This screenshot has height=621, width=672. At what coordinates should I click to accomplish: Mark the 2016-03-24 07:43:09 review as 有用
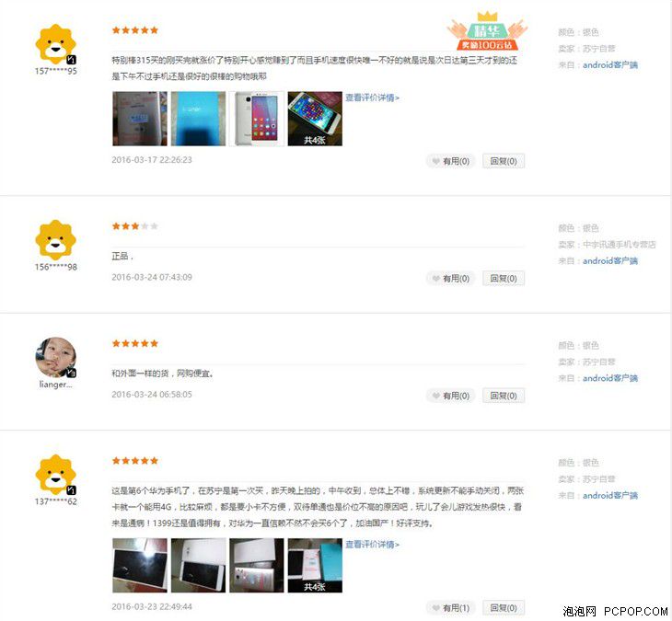coord(450,279)
